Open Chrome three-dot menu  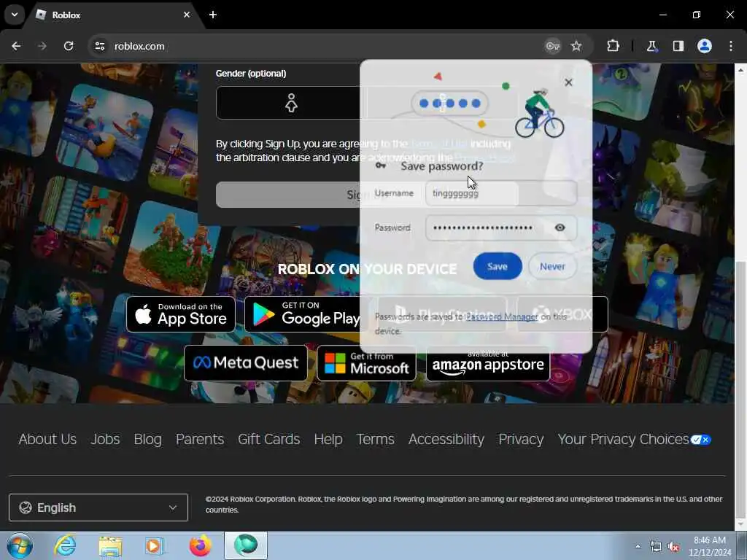[731, 46]
